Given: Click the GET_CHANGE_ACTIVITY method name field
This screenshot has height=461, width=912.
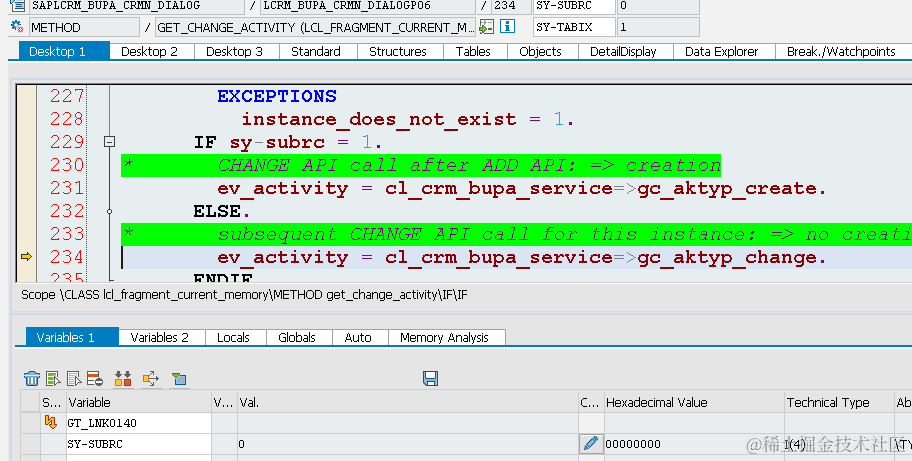Looking at the screenshot, I should click(315, 27).
